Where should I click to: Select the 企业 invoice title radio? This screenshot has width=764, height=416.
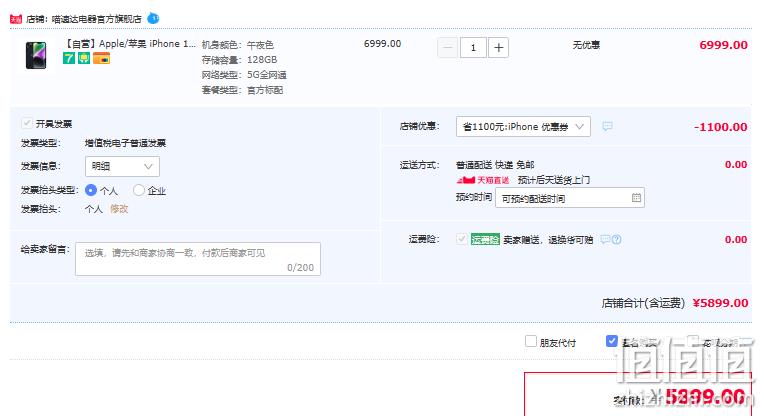(x=139, y=190)
